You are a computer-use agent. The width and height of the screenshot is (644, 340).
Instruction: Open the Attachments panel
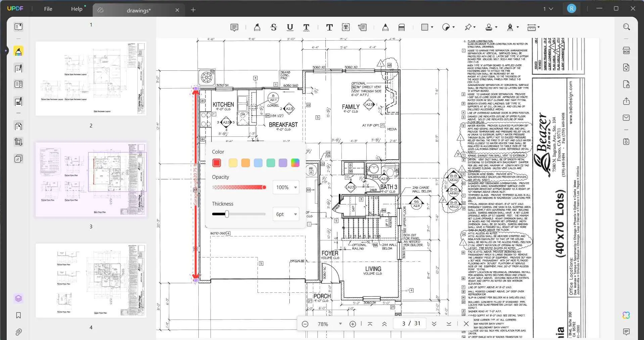point(18,332)
